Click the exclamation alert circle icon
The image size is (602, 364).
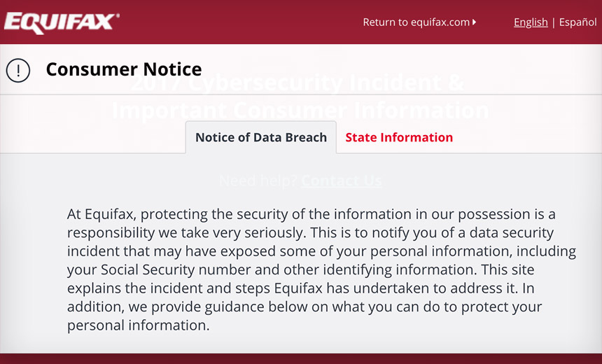click(x=18, y=70)
